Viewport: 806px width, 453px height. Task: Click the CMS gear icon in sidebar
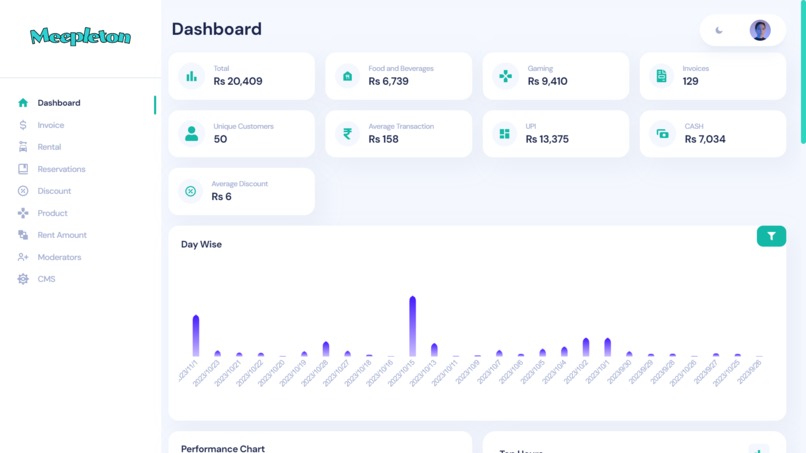(23, 279)
